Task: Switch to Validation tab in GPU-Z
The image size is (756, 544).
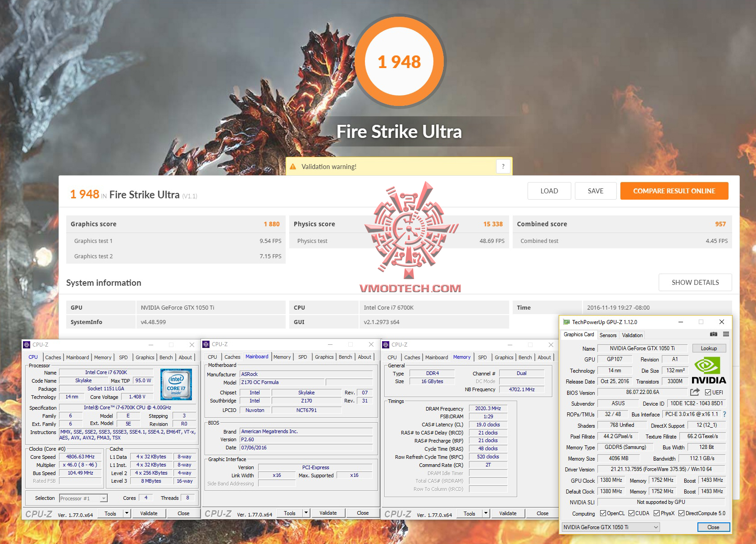Action: (632, 335)
